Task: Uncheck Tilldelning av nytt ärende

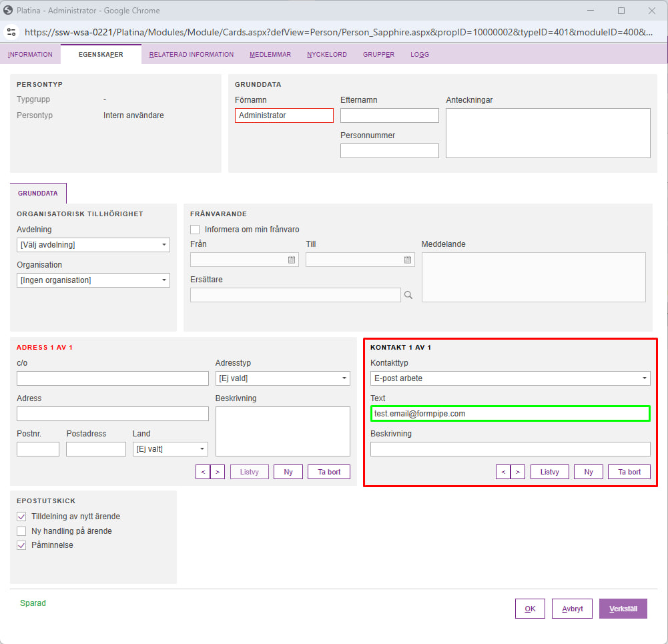Action: (x=21, y=517)
